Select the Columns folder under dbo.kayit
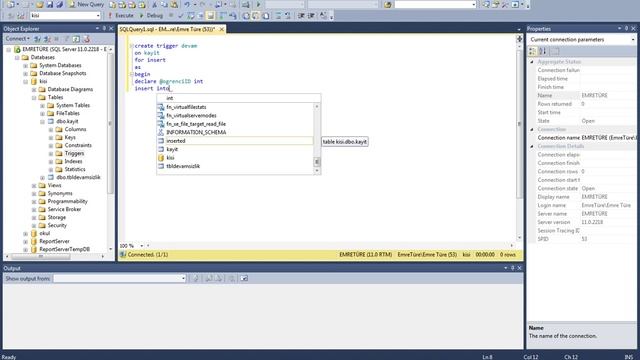Image resolution: width=640 pixels, height=360 pixels. click(75, 129)
